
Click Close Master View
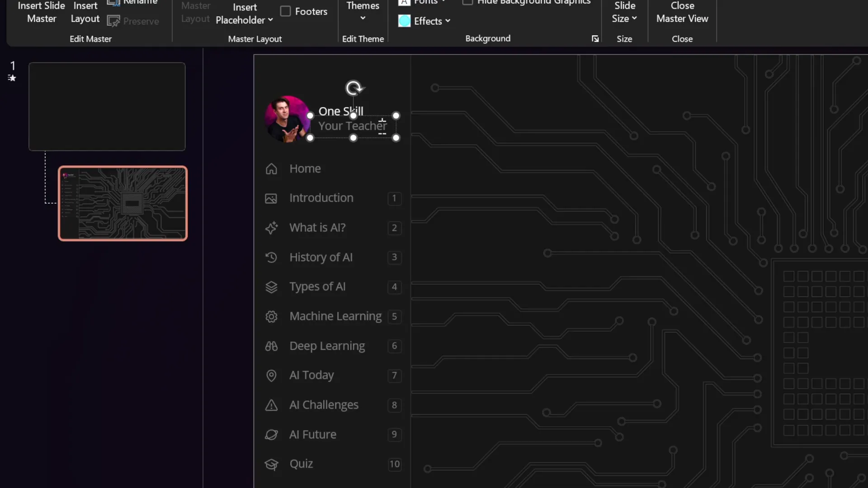(682, 12)
